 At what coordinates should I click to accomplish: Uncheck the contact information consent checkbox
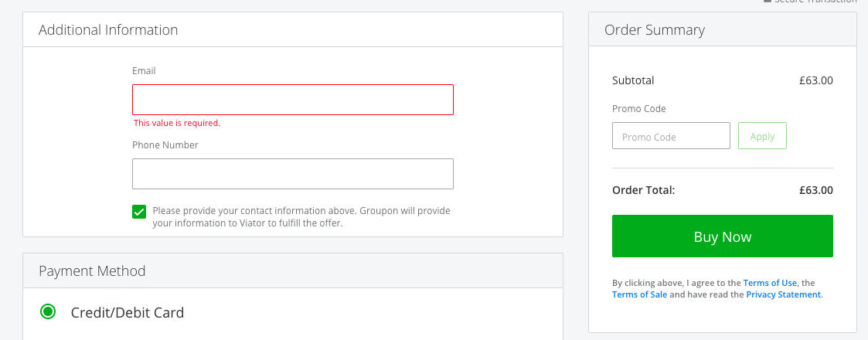(139, 212)
